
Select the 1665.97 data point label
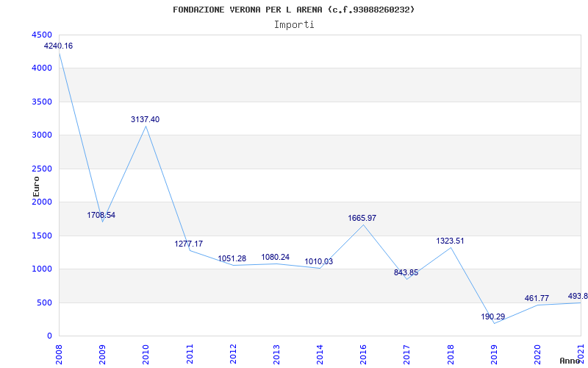[362, 218]
